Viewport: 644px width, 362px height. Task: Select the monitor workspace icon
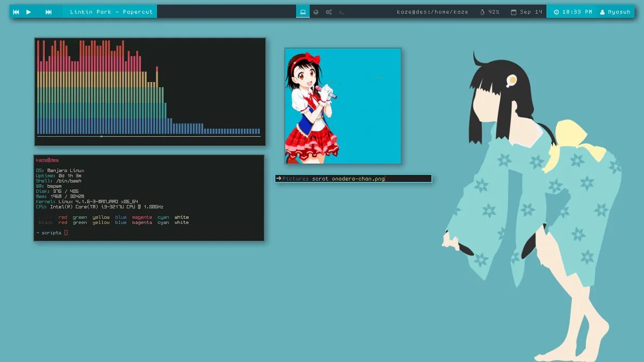coord(303,11)
